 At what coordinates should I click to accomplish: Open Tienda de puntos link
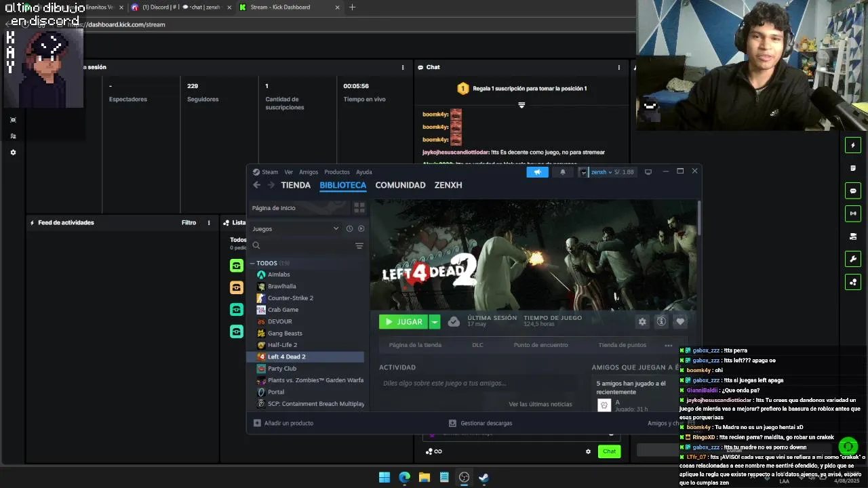coord(622,345)
